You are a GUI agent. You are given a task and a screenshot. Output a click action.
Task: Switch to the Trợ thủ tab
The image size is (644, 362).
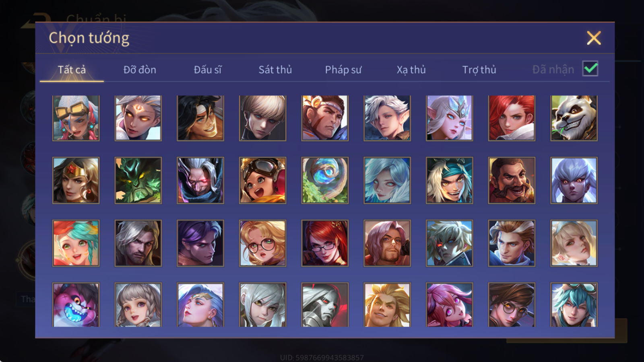coord(479,70)
